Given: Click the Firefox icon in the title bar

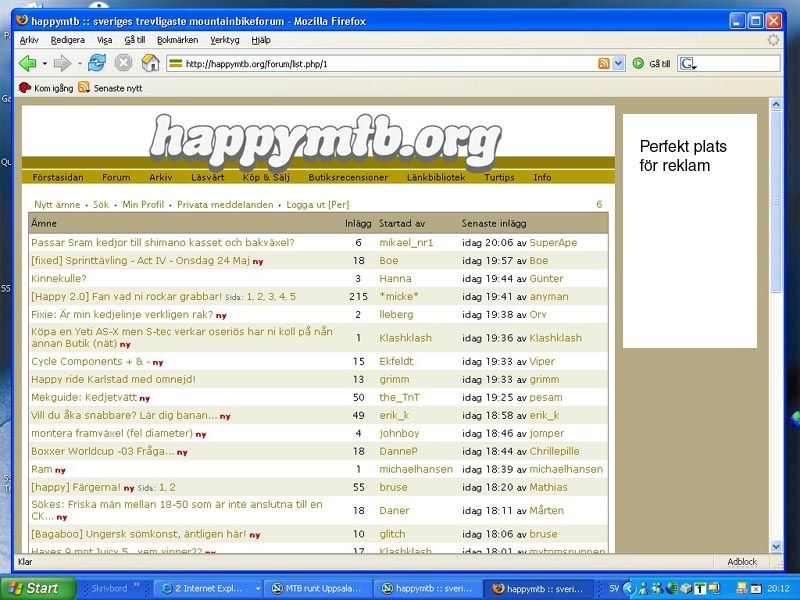Looking at the screenshot, I should pos(22,20).
